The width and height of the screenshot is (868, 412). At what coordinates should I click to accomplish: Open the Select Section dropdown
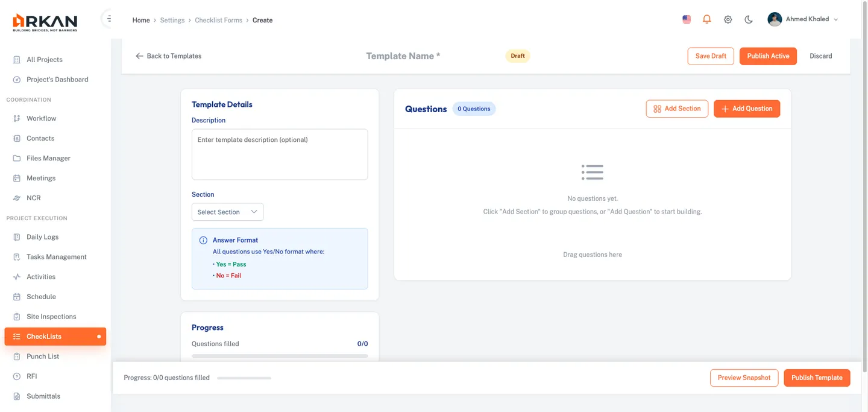point(227,212)
